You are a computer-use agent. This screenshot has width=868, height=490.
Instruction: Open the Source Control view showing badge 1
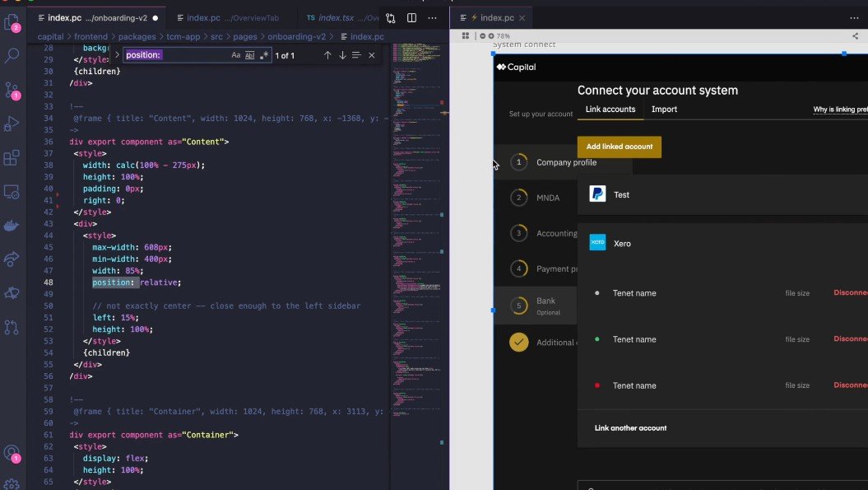pos(12,91)
